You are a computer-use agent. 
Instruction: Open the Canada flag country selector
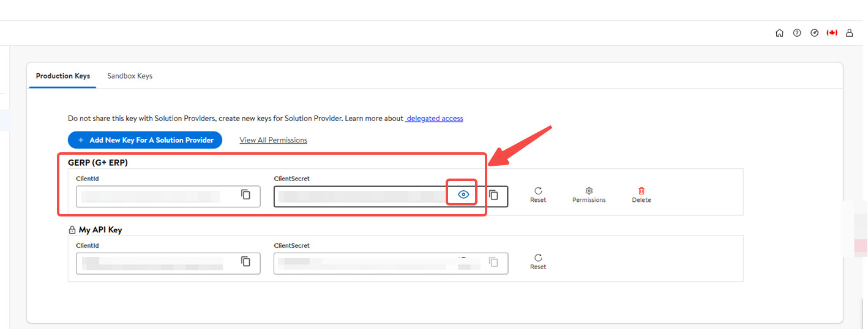(832, 33)
